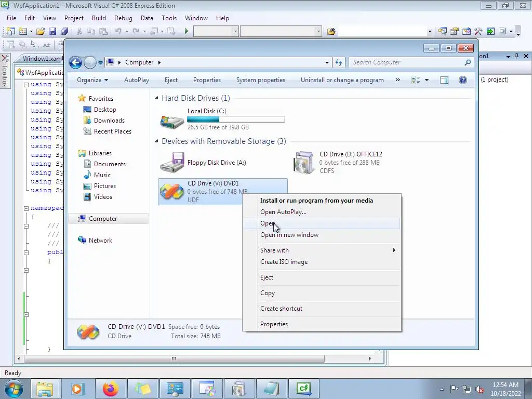The width and height of the screenshot is (532, 399).
Task: Choose Eject in the context menu
Action: point(322,277)
